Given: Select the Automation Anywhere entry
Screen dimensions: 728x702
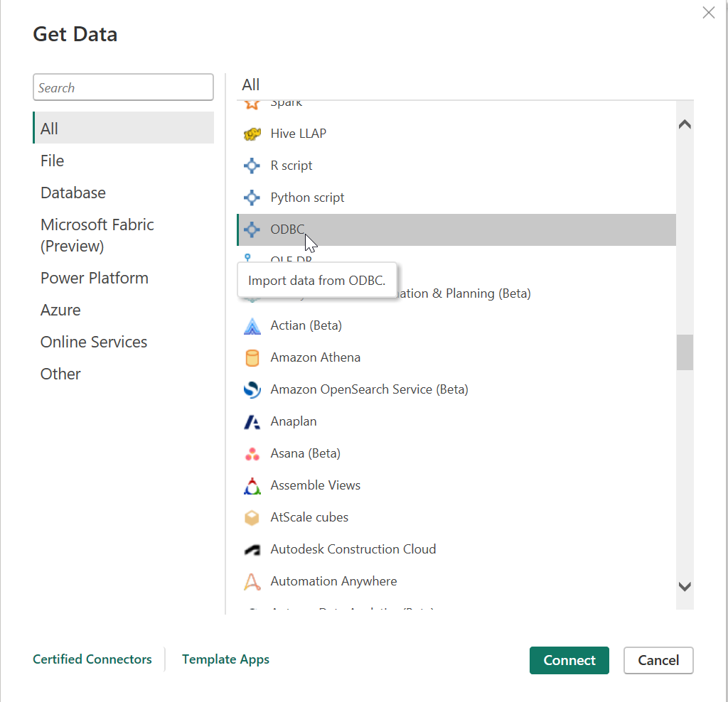Looking at the screenshot, I should 456,582.
